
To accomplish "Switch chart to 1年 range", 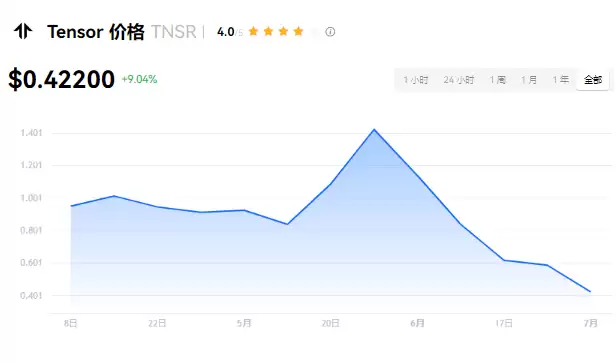I will 561,80.
